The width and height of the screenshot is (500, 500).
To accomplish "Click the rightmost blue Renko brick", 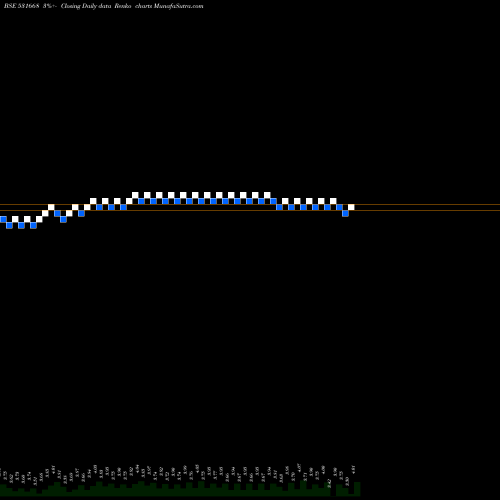I will coord(345,213).
